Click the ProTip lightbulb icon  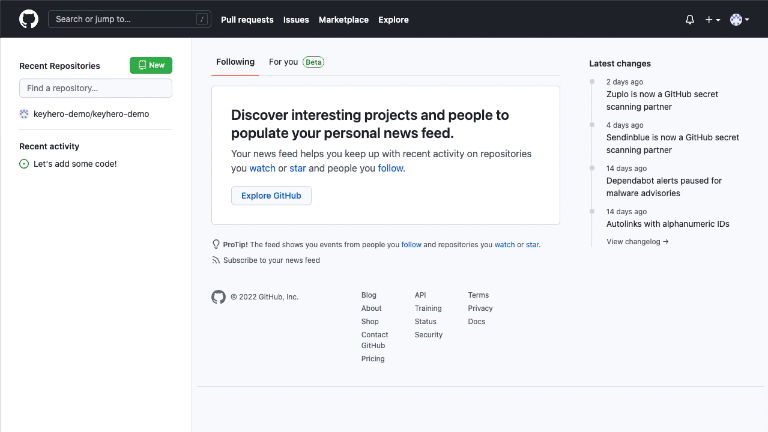coord(216,244)
